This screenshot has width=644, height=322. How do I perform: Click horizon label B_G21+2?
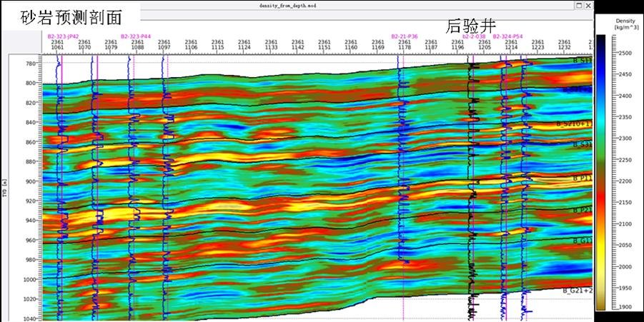[x=578, y=291]
